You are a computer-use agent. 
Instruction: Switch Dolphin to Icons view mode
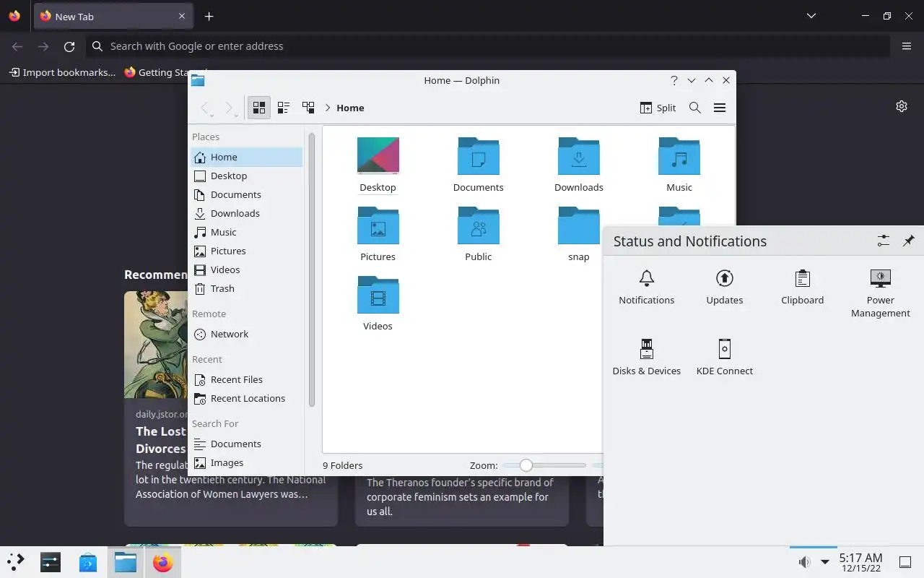(x=259, y=108)
